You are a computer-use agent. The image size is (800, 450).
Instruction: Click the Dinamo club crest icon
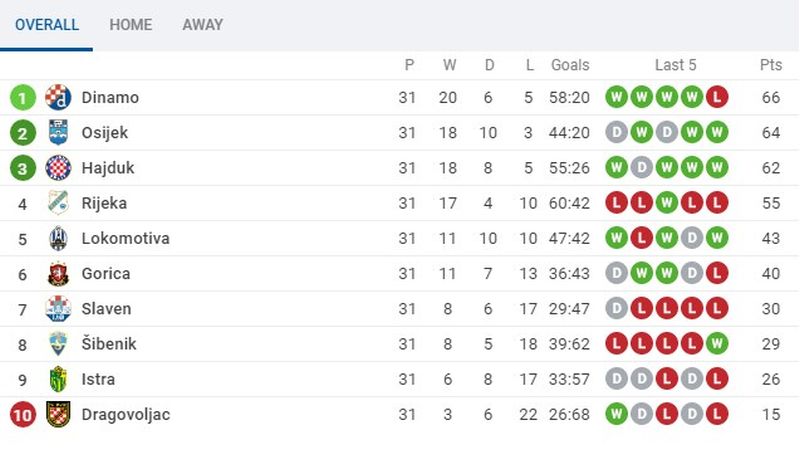(58, 98)
